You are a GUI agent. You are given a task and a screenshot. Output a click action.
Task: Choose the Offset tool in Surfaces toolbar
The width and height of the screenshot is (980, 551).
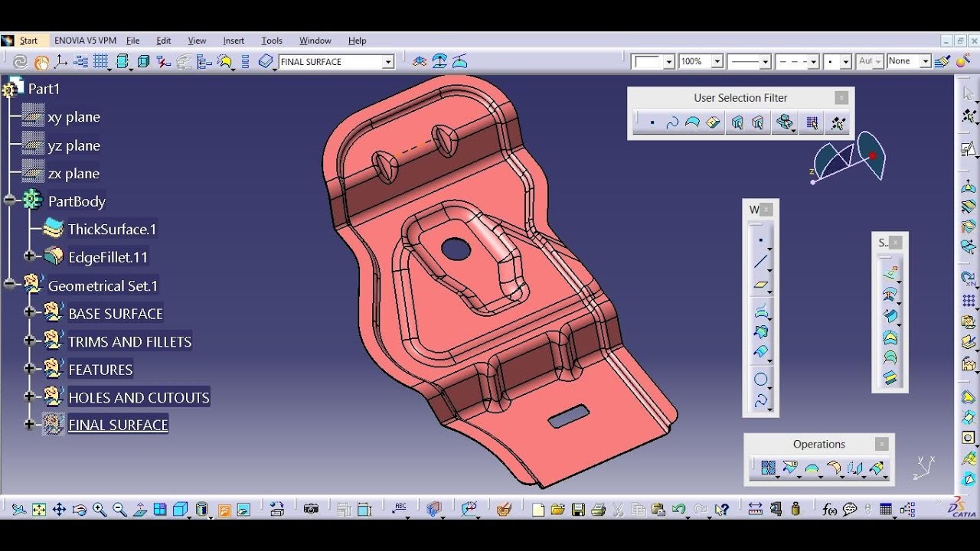[x=890, y=293]
